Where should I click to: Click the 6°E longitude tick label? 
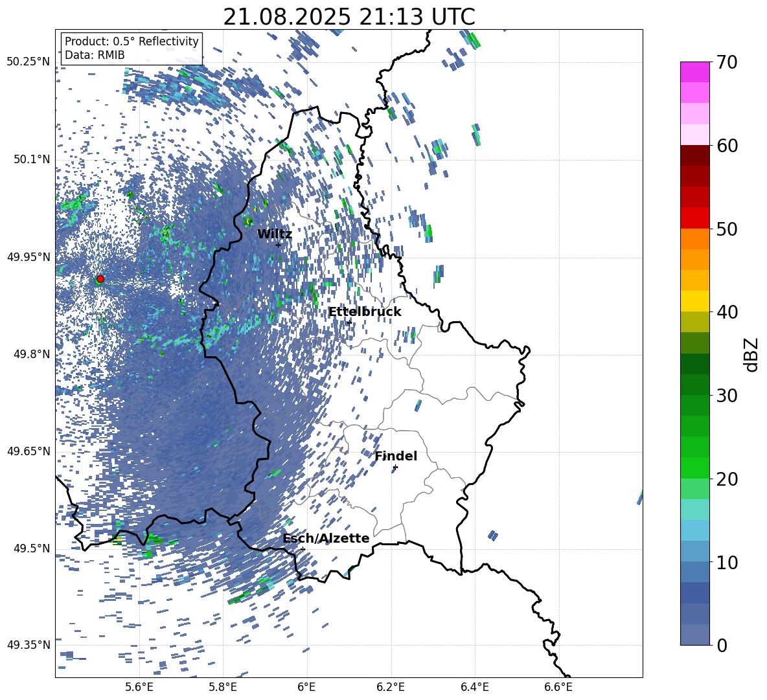pos(306,687)
